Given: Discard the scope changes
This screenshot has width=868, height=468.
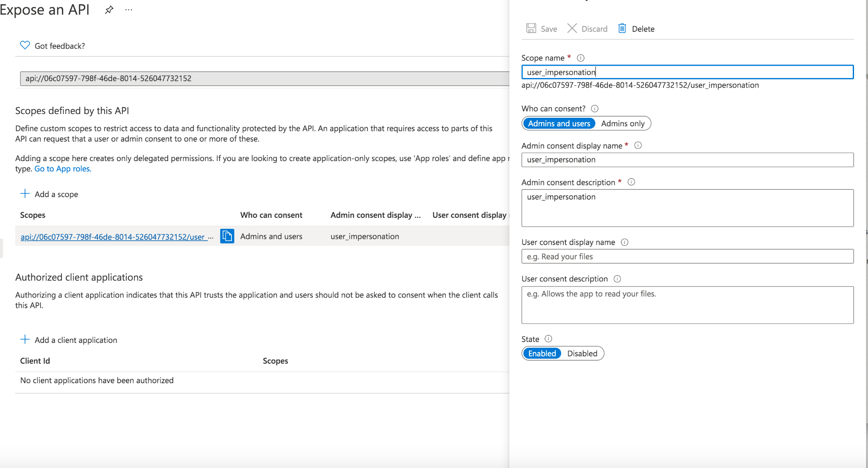Looking at the screenshot, I should point(587,29).
